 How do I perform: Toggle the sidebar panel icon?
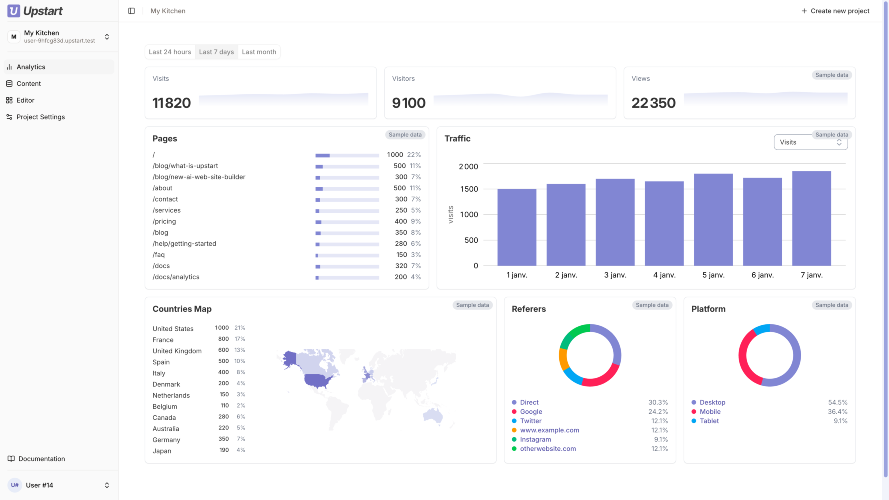[132, 11]
